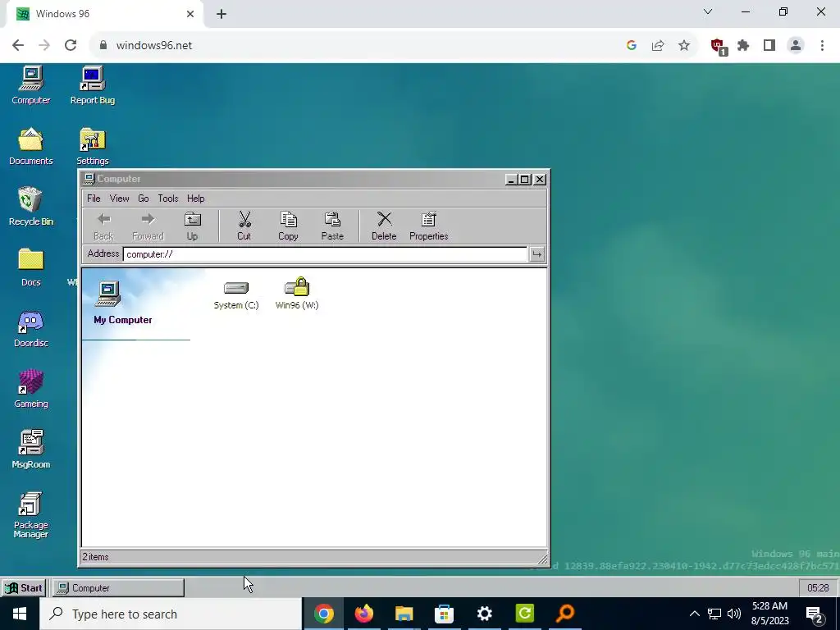Minimize the Computer explorer window

coord(511,180)
